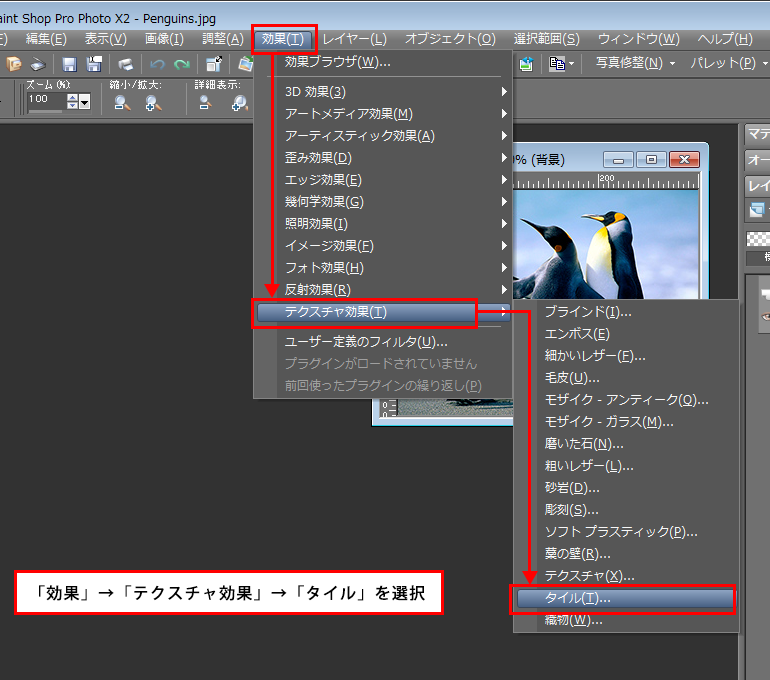770x680 pixels.
Task: Select the highlighted テクスチャ効果(T) entry
Action: click(x=383, y=312)
